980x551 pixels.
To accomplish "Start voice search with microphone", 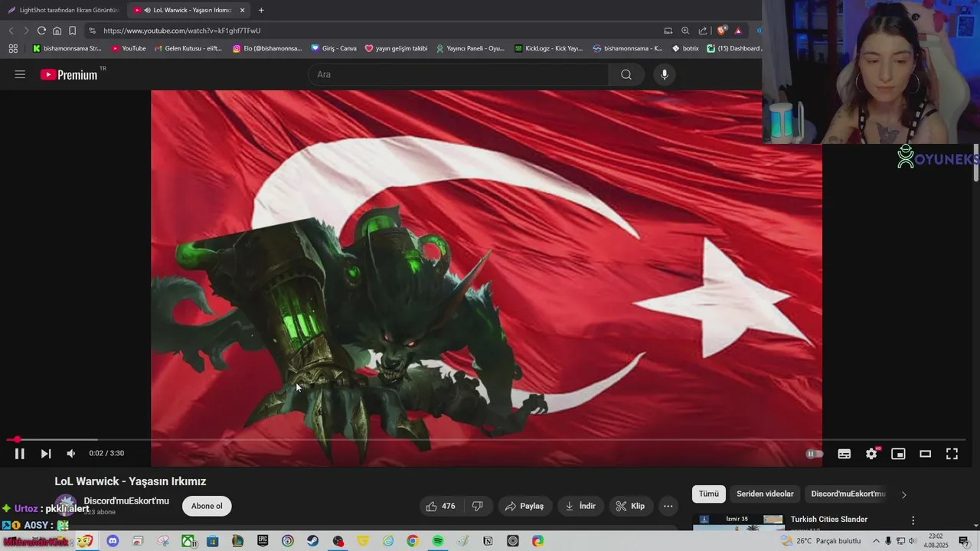I will (x=665, y=74).
